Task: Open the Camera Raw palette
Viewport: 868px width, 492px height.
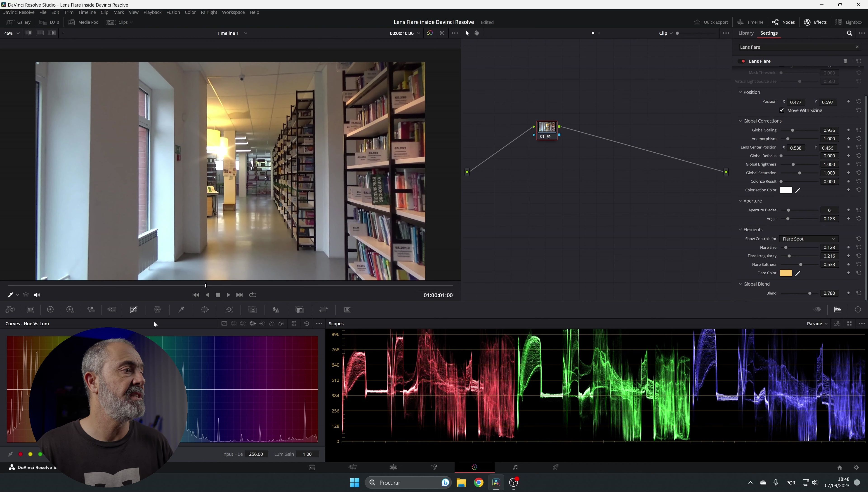Action: point(10,310)
